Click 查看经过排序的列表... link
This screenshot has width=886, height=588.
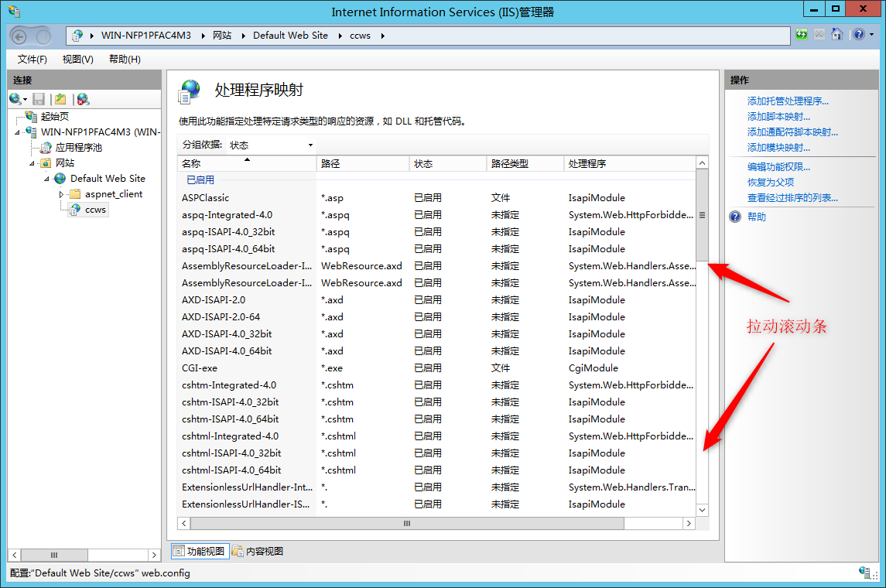point(792,198)
